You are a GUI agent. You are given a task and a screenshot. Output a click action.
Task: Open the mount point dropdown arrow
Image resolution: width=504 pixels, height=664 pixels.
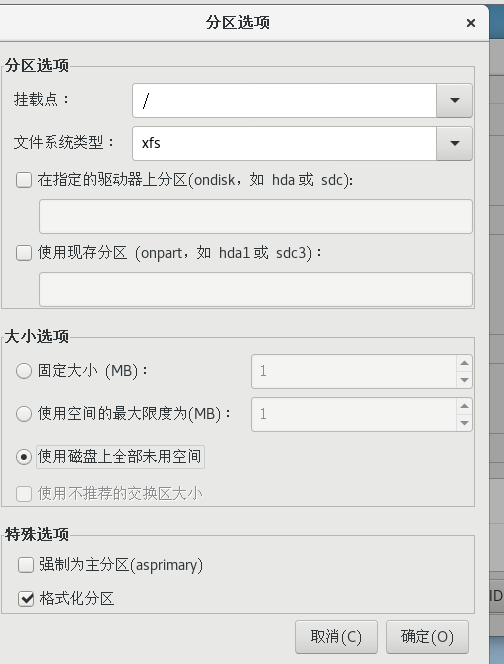click(454, 100)
